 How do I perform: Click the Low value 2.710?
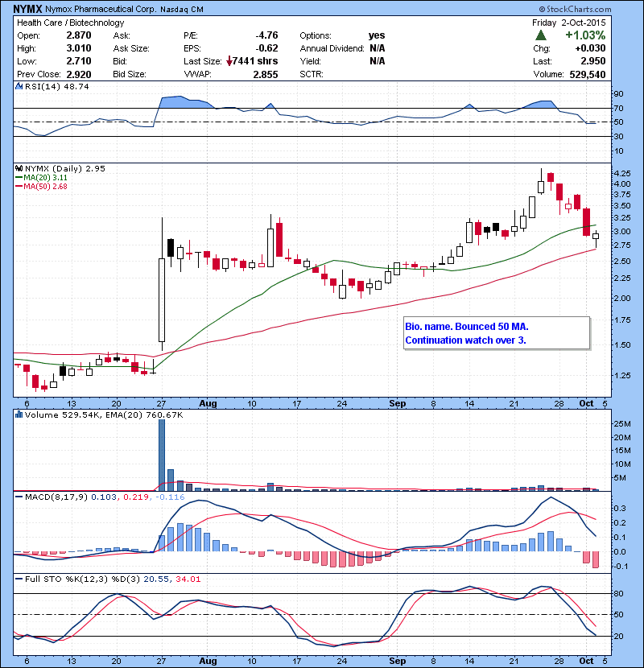point(79,61)
